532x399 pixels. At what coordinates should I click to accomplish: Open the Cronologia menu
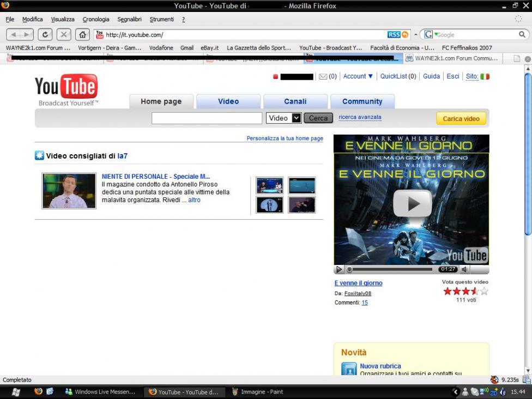click(96, 19)
